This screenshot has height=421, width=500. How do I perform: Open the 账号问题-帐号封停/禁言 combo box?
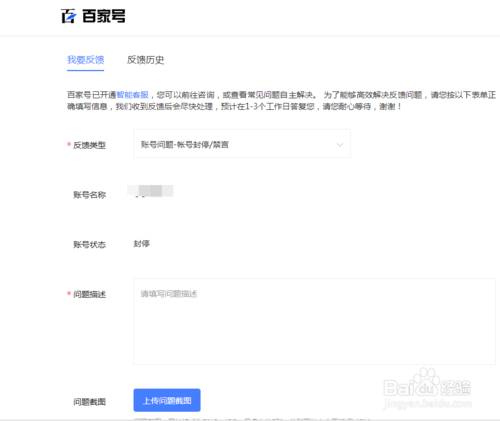(x=242, y=144)
